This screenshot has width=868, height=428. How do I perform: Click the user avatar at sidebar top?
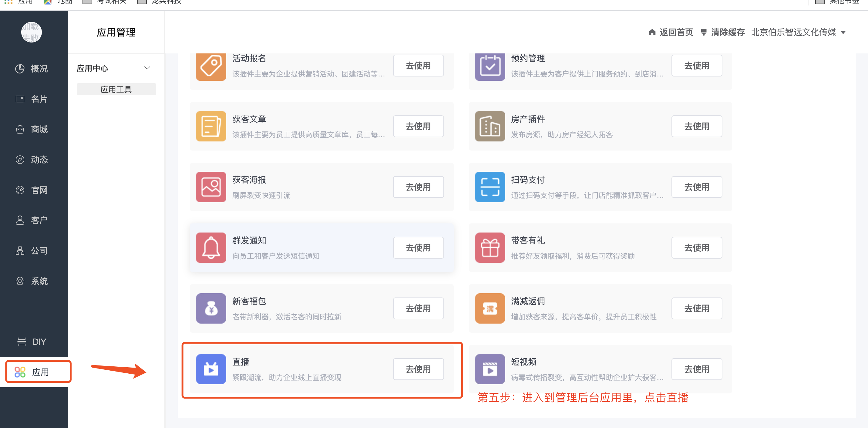click(x=31, y=32)
